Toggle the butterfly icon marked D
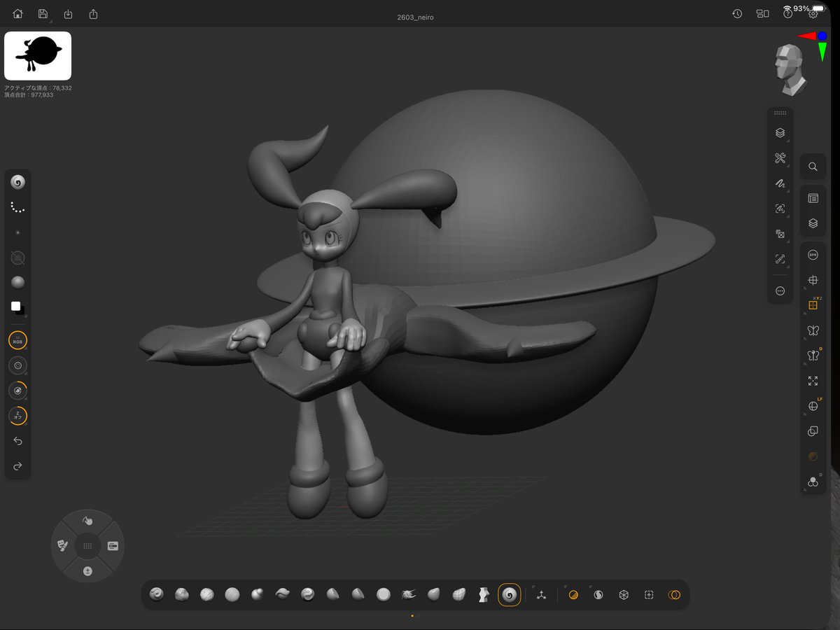Image resolution: width=840 pixels, height=630 pixels. coord(813,356)
